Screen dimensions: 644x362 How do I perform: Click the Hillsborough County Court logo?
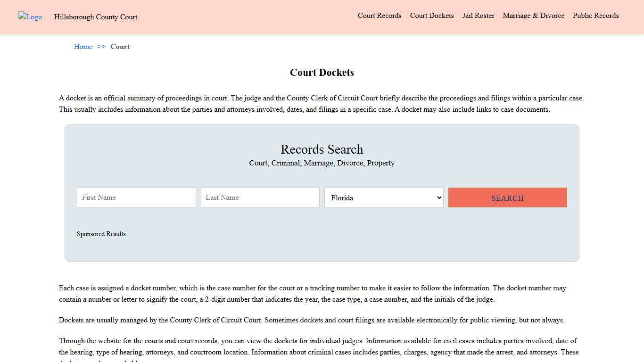[x=30, y=17]
